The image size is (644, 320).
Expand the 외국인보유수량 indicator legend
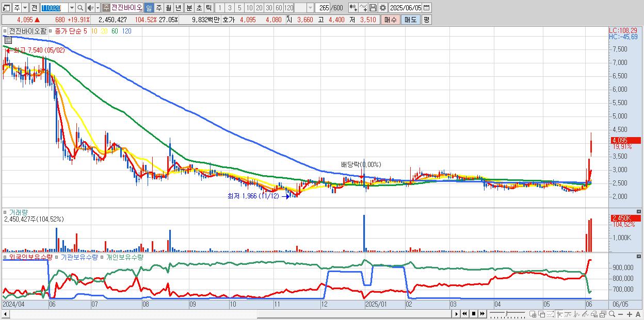point(5,257)
